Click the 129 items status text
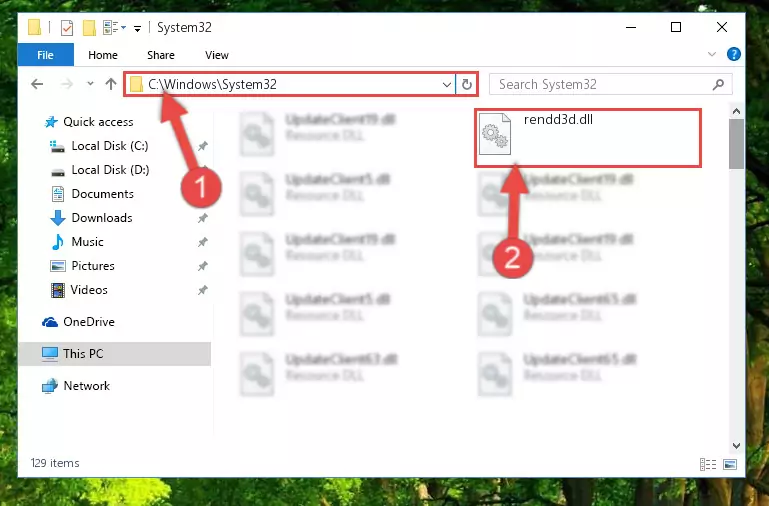Viewport: 769px width, 506px height. click(x=55, y=463)
